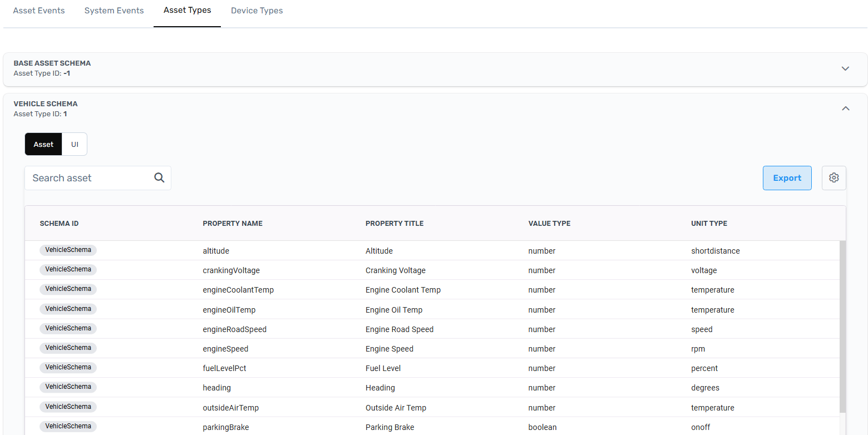Sort by Property Name column header
This screenshot has height=435, width=868.
tap(233, 224)
